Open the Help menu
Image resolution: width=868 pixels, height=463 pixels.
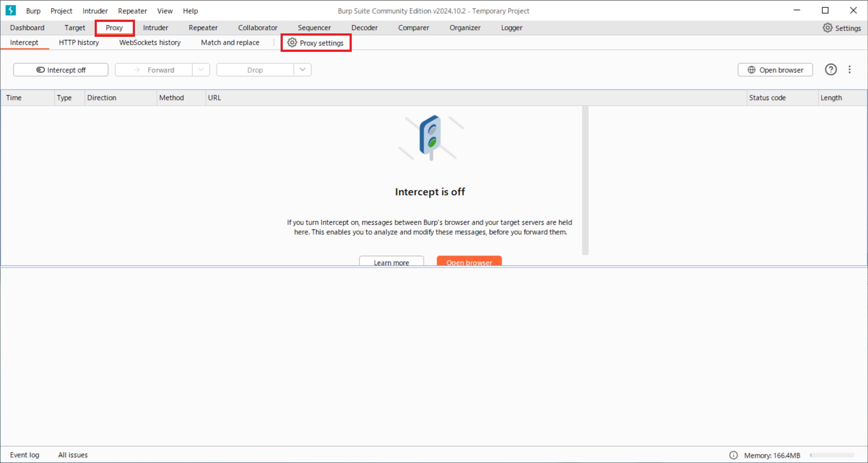(x=190, y=11)
